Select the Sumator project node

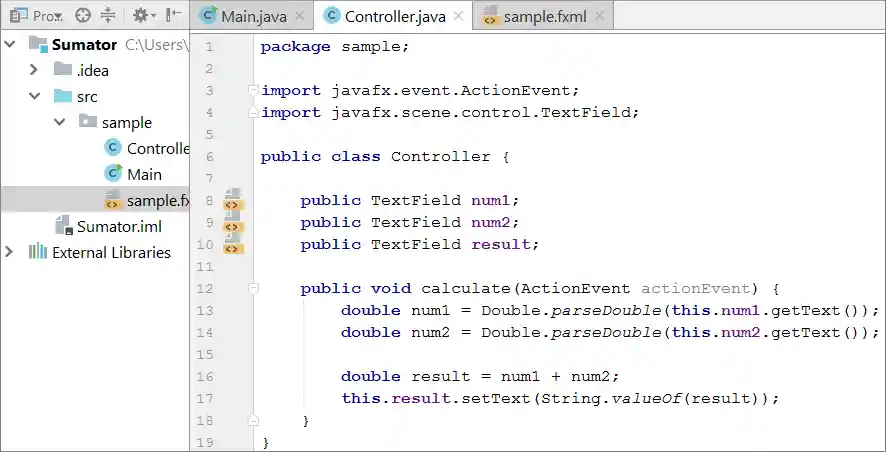pos(84,45)
